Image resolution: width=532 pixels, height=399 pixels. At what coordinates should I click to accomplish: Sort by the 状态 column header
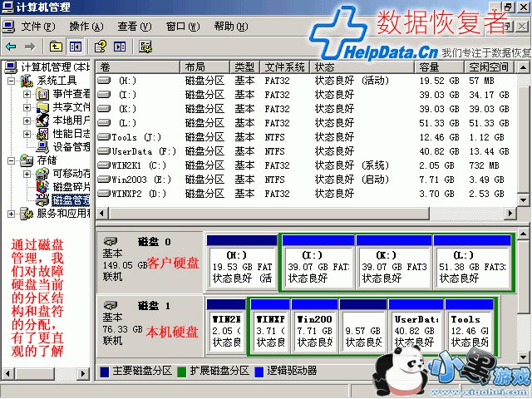click(x=362, y=66)
